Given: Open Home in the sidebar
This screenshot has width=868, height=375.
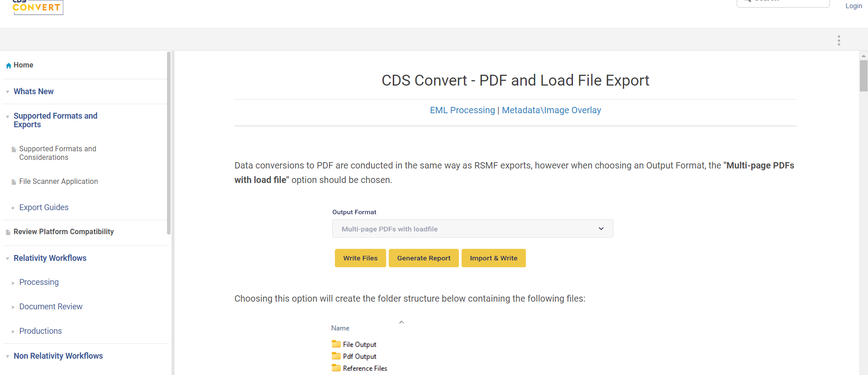Looking at the screenshot, I should tap(24, 65).
